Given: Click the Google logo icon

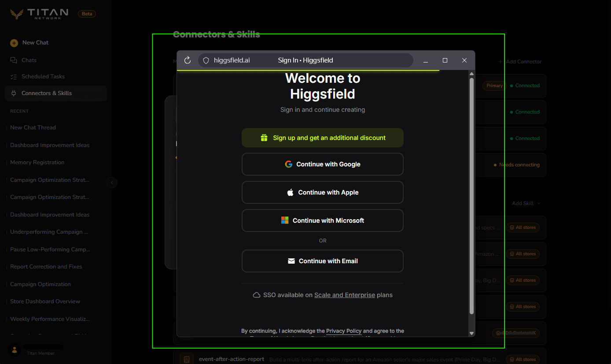Looking at the screenshot, I should pyautogui.click(x=289, y=164).
